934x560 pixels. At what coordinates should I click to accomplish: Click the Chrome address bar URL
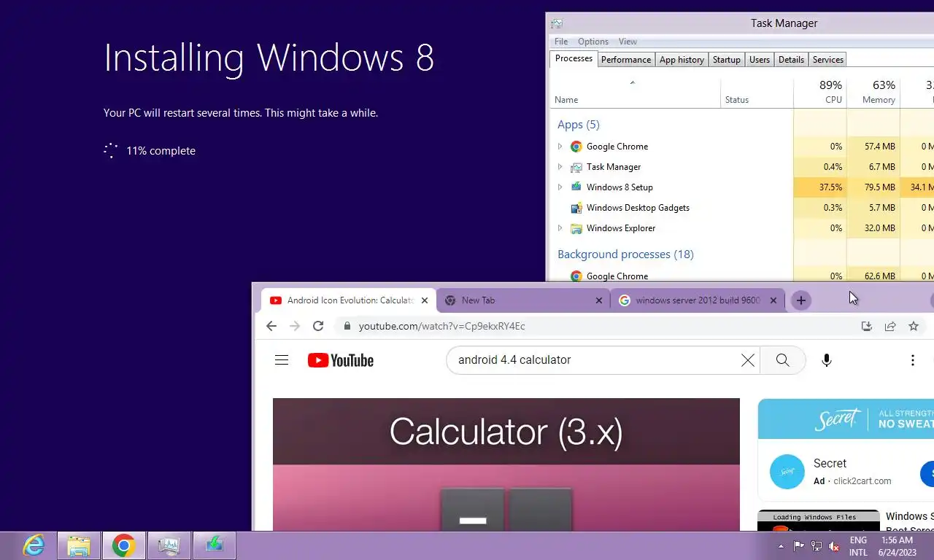point(441,326)
